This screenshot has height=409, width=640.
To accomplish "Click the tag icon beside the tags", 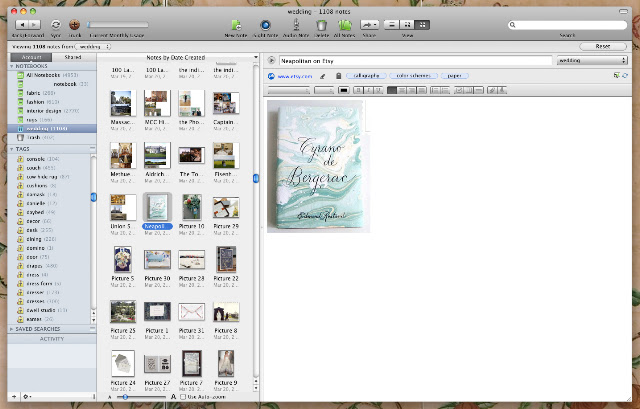I will coord(338,76).
